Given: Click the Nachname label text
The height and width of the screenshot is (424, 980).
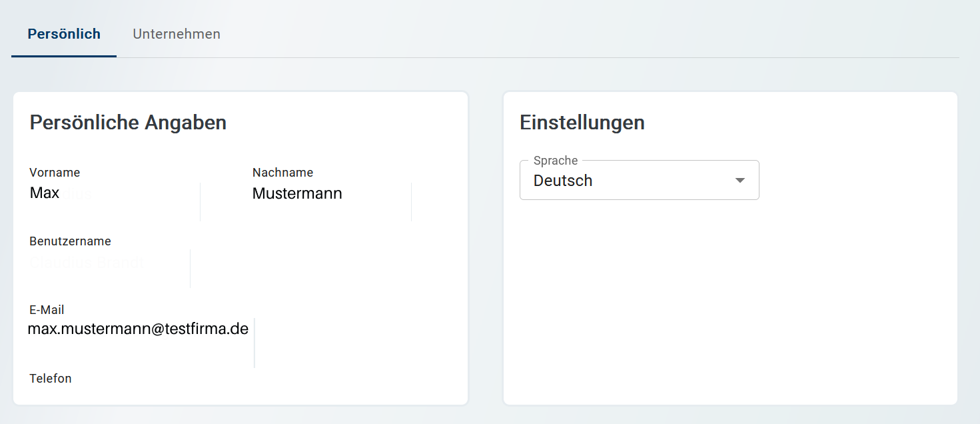Looking at the screenshot, I should (x=282, y=173).
